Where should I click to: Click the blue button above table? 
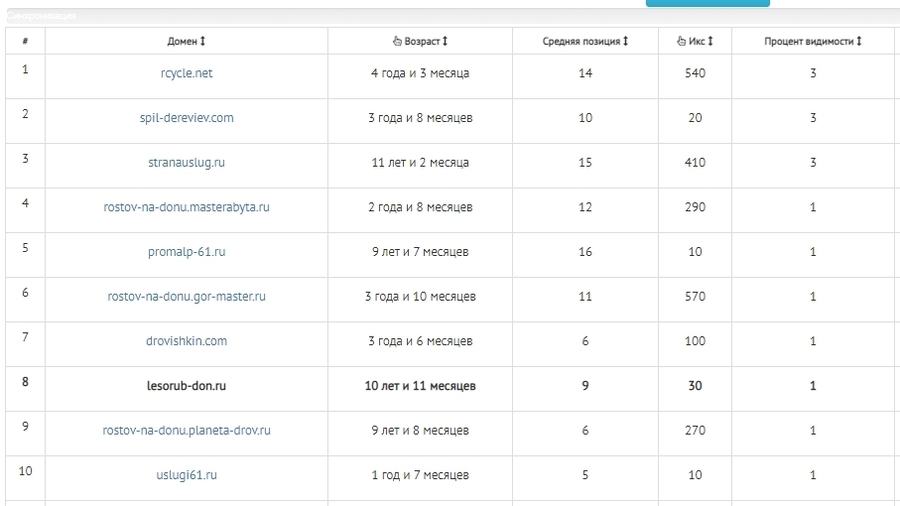[708, 3]
